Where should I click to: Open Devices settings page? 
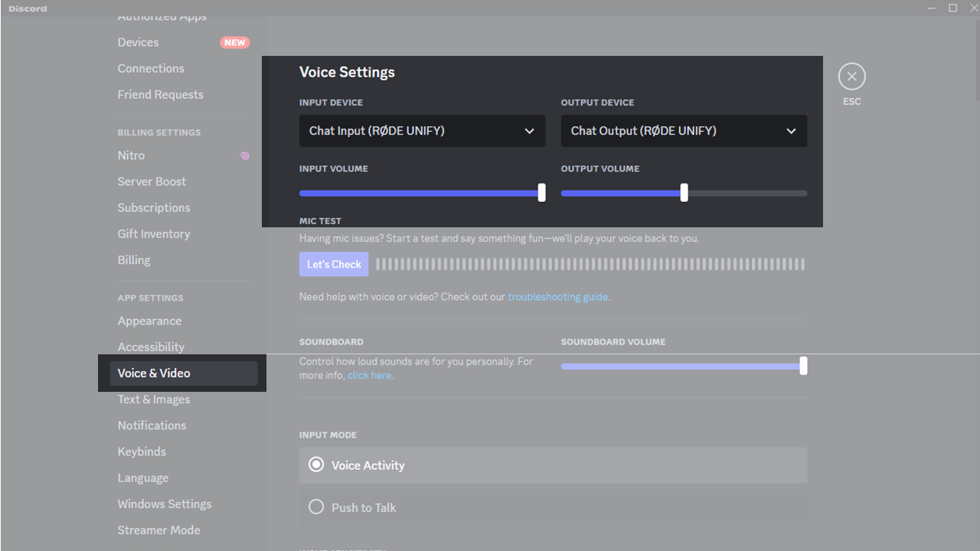tap(138, 42)
